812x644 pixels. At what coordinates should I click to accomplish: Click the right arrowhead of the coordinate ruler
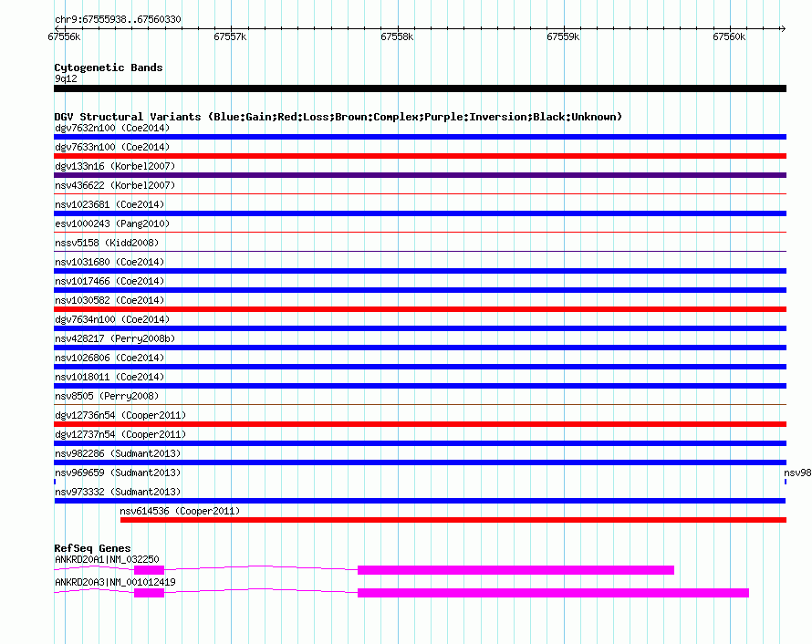coord(783,28)
